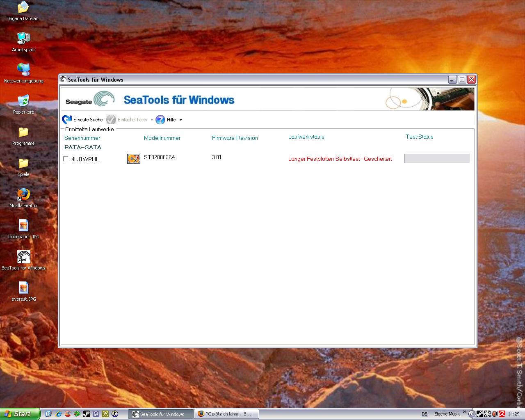Image resolution: width=525 pixels, height=420 pixels.
Task: Click the Ermittelte Laufwerke group label
Action: (x=89, y=129)
